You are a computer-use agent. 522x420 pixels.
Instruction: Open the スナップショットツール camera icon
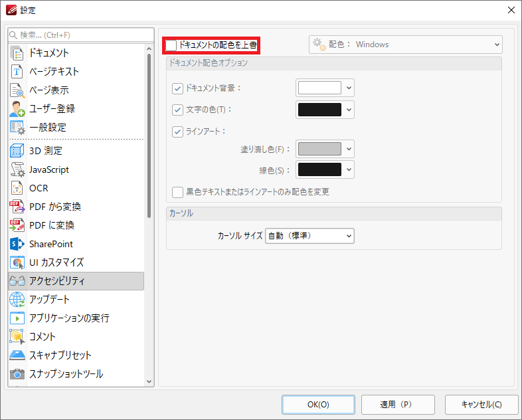[17, 374]
